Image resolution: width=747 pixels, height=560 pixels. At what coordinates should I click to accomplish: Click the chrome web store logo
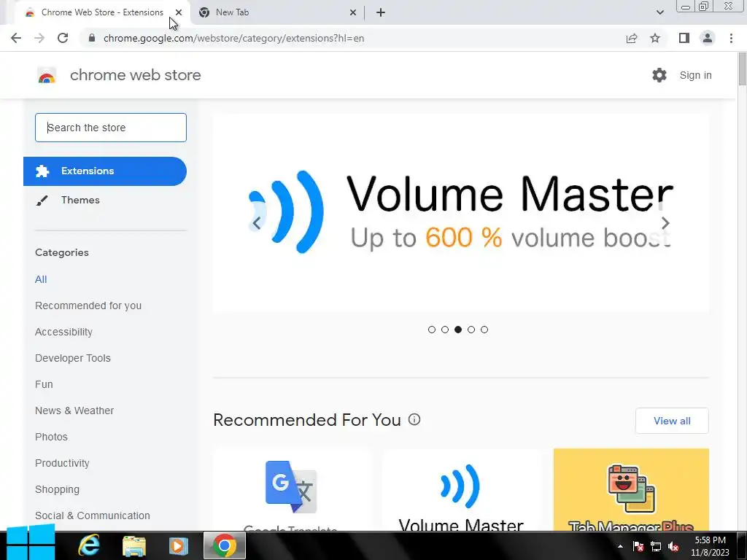(47, 75)
